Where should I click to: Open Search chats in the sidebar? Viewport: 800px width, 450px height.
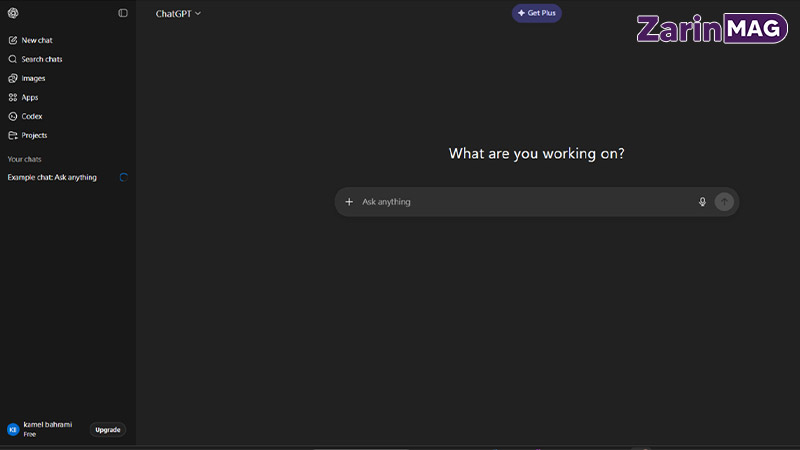pyautogui.click(x=42, y=59)
